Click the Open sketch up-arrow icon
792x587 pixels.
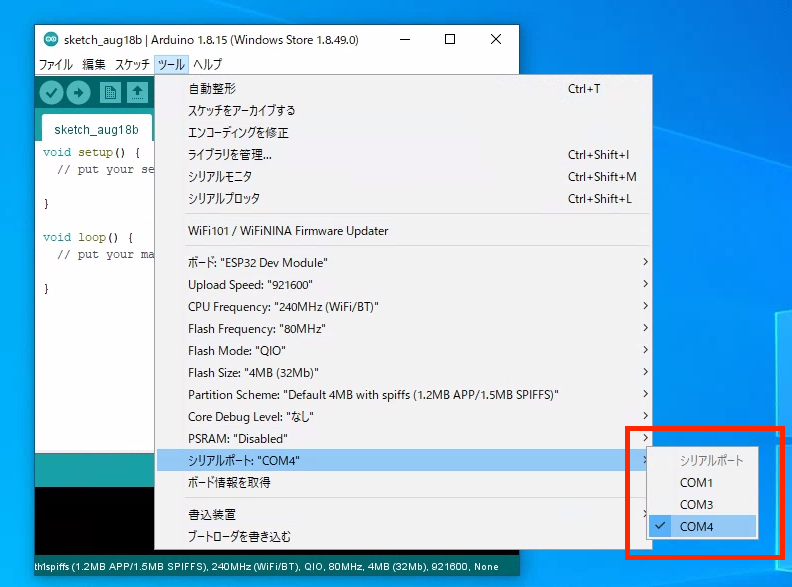point(137,92)
